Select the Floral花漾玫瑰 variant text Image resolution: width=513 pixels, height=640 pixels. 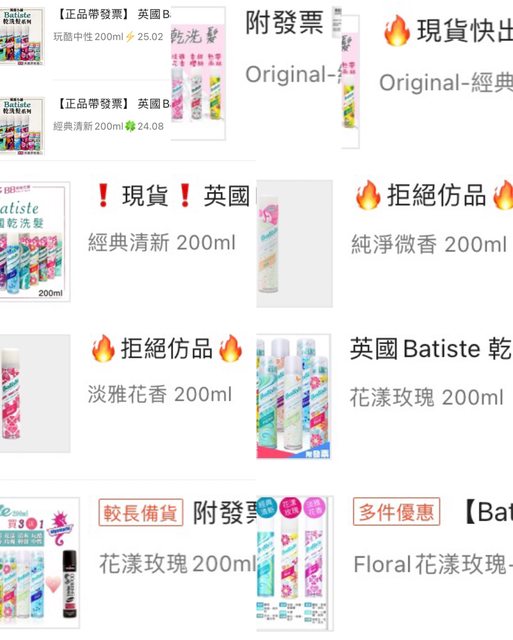pos(433,564)
